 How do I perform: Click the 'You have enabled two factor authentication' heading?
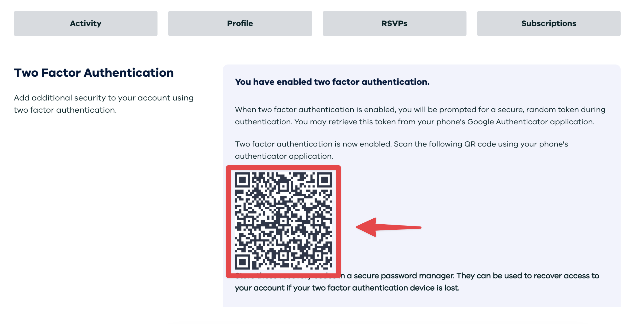332,82
